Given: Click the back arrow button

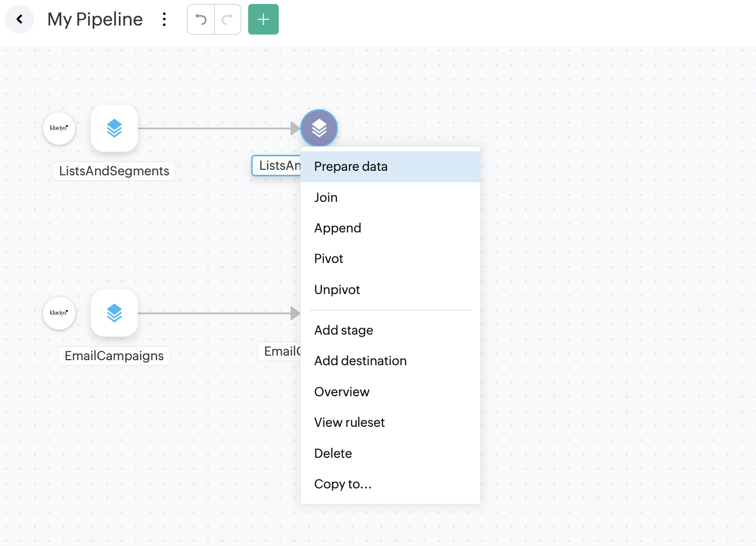Looking at the screenshot, I should tap(20, 20).
